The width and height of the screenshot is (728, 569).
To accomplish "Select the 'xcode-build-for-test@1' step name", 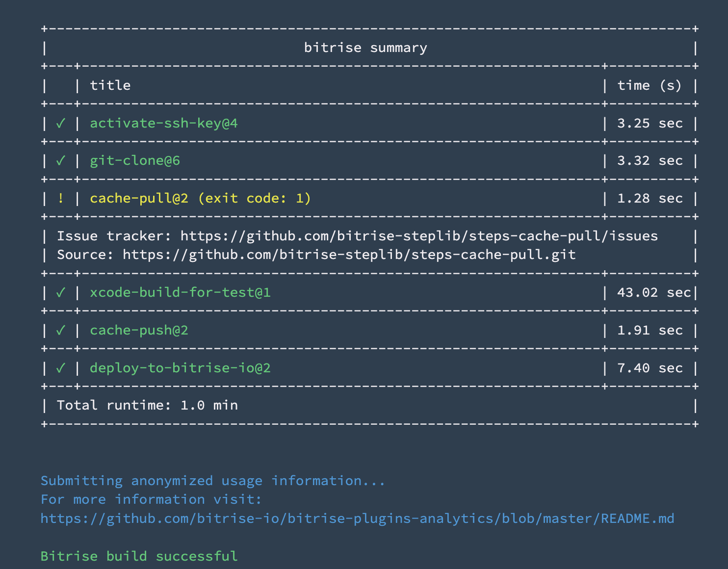I will point(180,292).
